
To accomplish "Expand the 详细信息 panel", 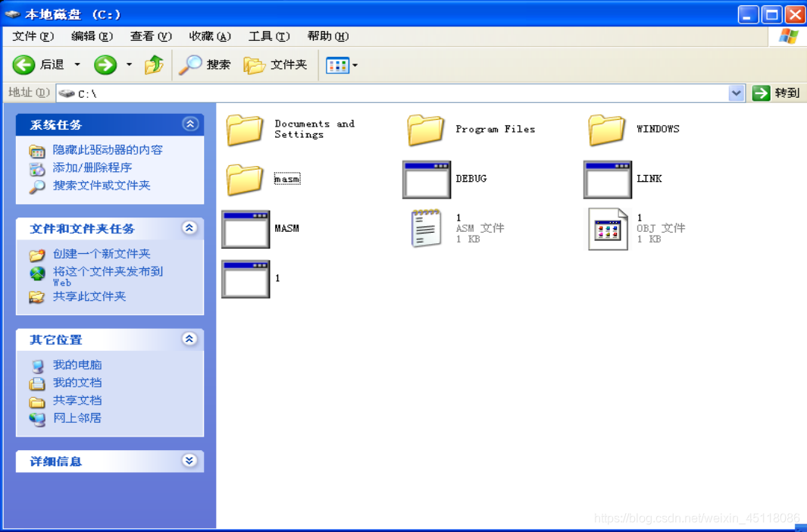I will pos(189,461).
